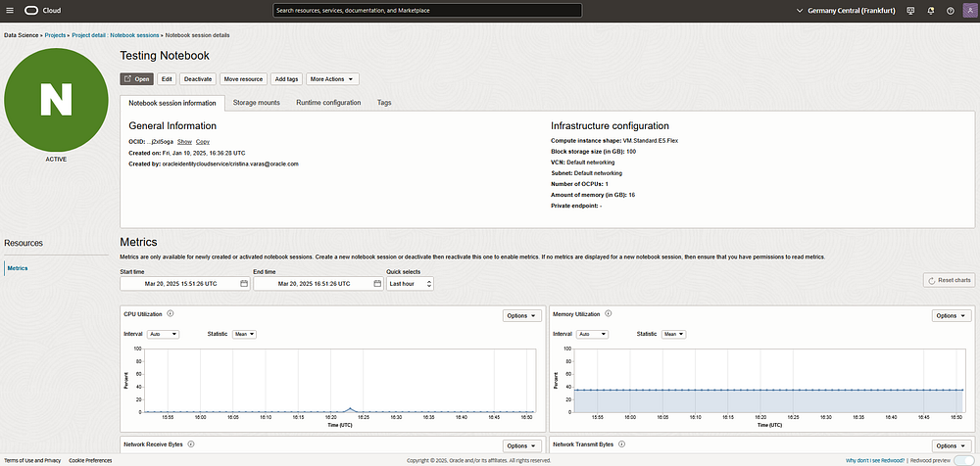Click the Reset charts button
The width and height of the screenshot is (980, 466).
click(x=950, y=280)
